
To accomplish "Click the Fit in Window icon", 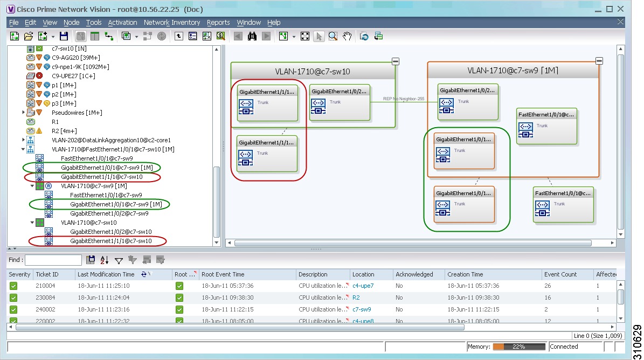I will click(304, 37).
